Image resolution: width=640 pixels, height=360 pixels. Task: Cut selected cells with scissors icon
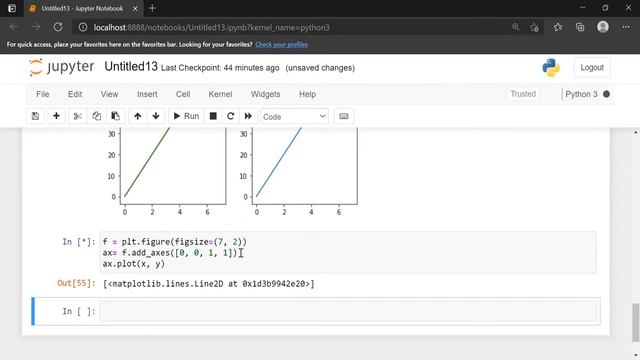78,116
